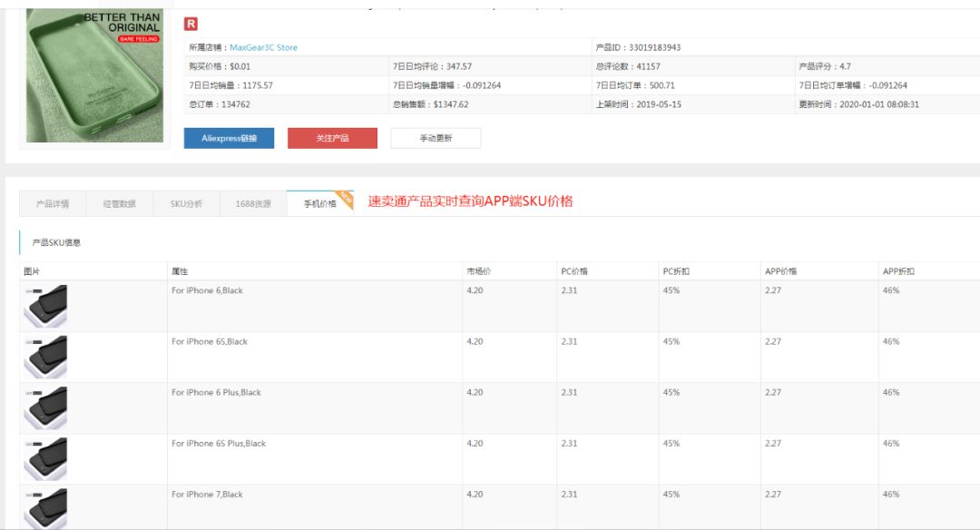Click APP discount 46% in iPhone 6S,Black row
The image size is (980, 530).
891,342
